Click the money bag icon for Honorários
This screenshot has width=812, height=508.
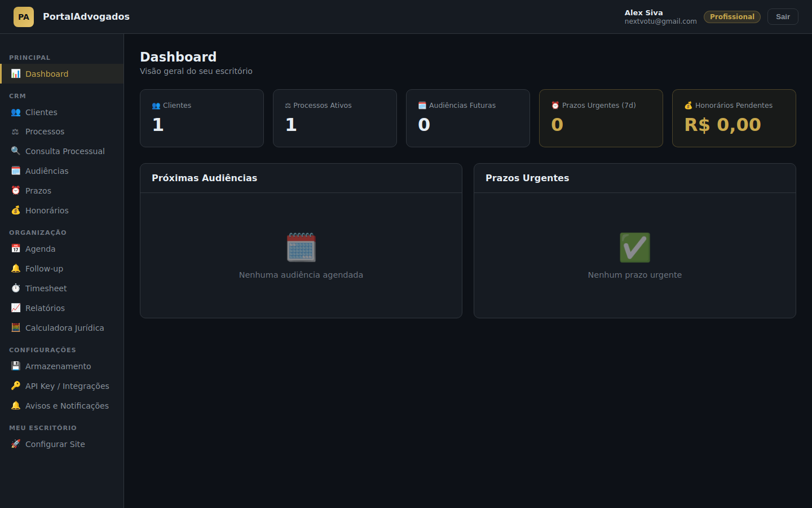(x=15, y=210)
